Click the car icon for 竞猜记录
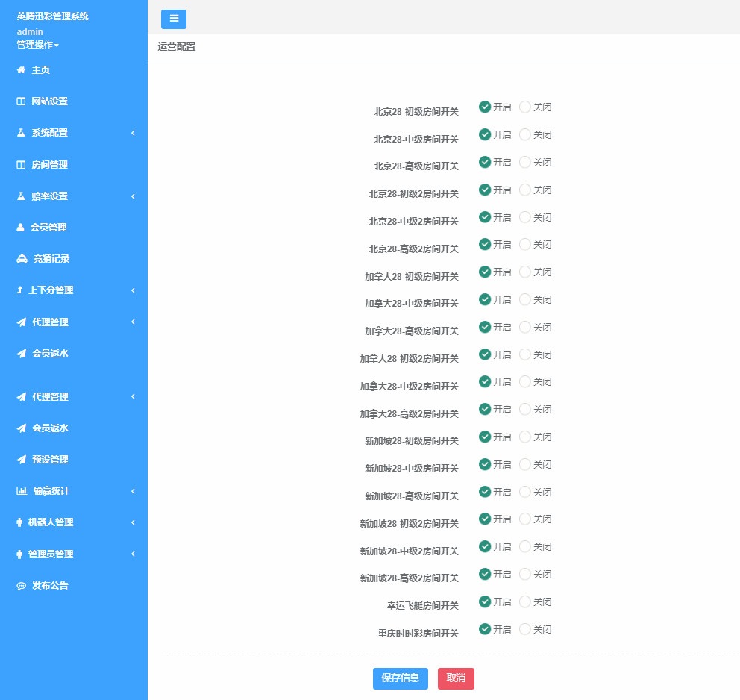 point(22,259)
